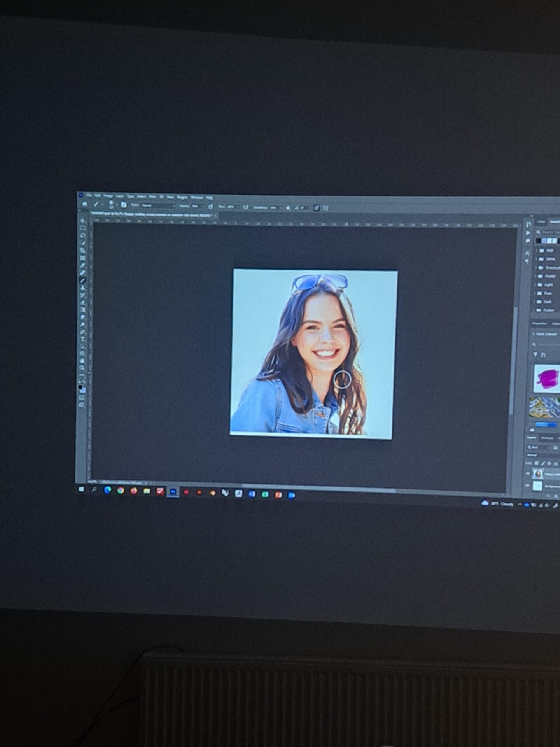Click the symmetry paint options icon
The width and height of the screenshot is (560, 747).
click(x=326, y=208)
